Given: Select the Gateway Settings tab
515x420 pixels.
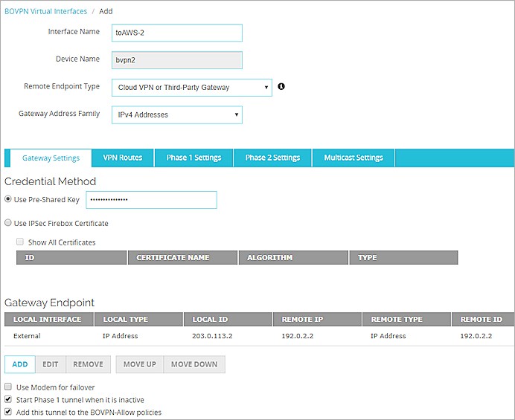Looking at the screenshot, I should click(x=51, y=158).
